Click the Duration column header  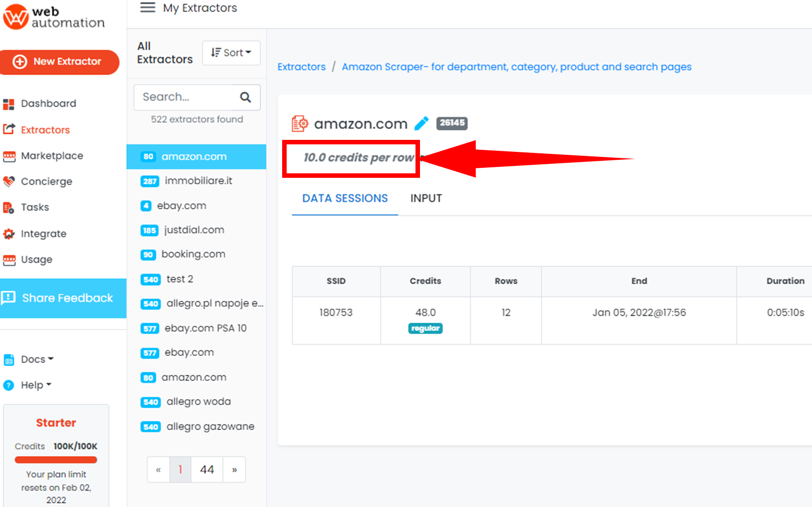point(786,281)
